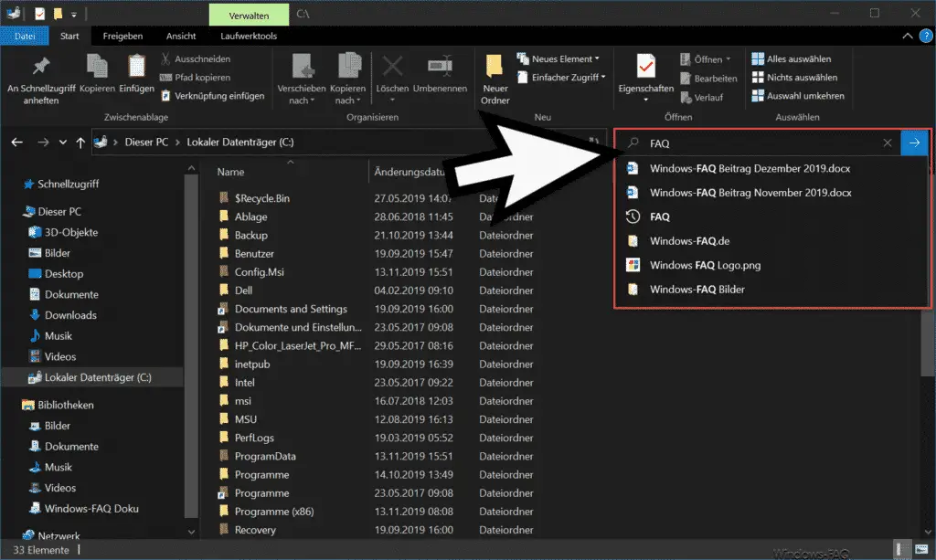The width and height of the screenshot is (936, 560).
Task: Open the Einfacher Zugriff dropdown
Action: 561,78
